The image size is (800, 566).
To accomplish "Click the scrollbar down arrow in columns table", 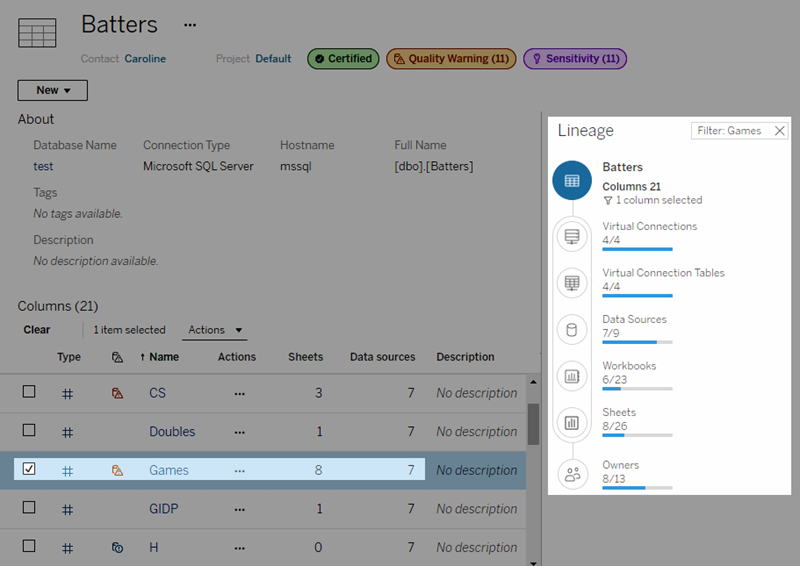I will point(533,563).
